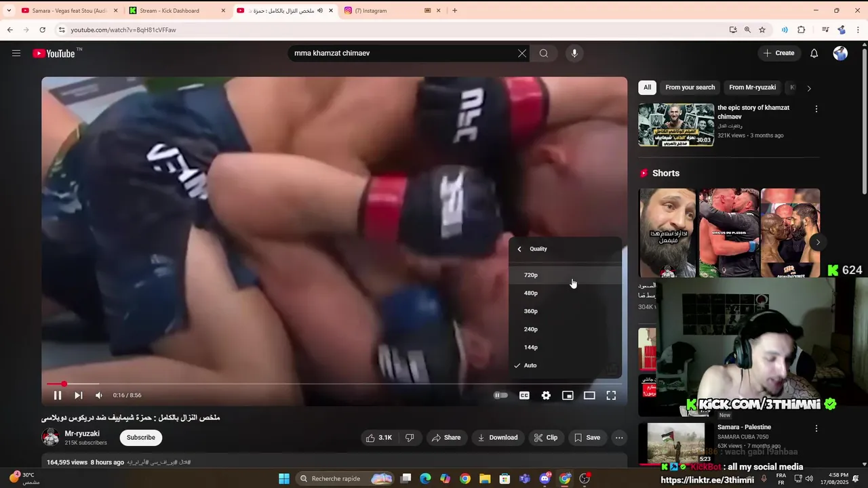Subscribe to Mr-ryuzaki channel

click(x=141, y=438)
